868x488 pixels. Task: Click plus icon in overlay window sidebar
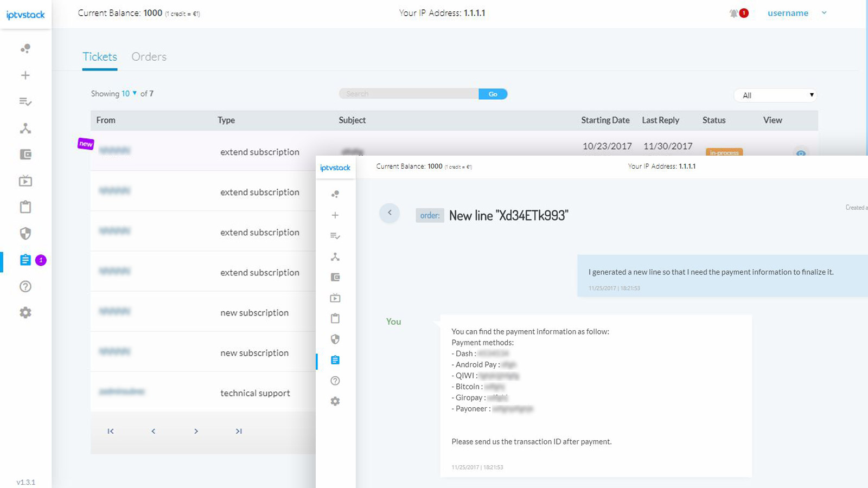[x=335, y=215]
